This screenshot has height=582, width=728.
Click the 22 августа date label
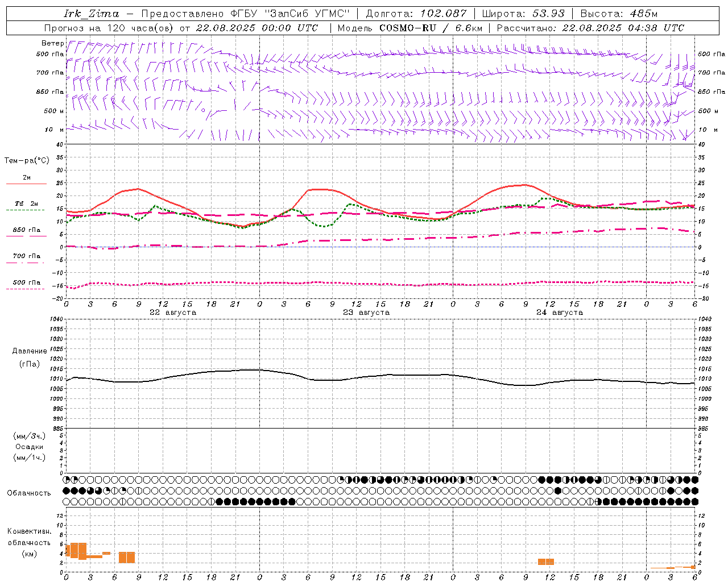tap(173, 313)
